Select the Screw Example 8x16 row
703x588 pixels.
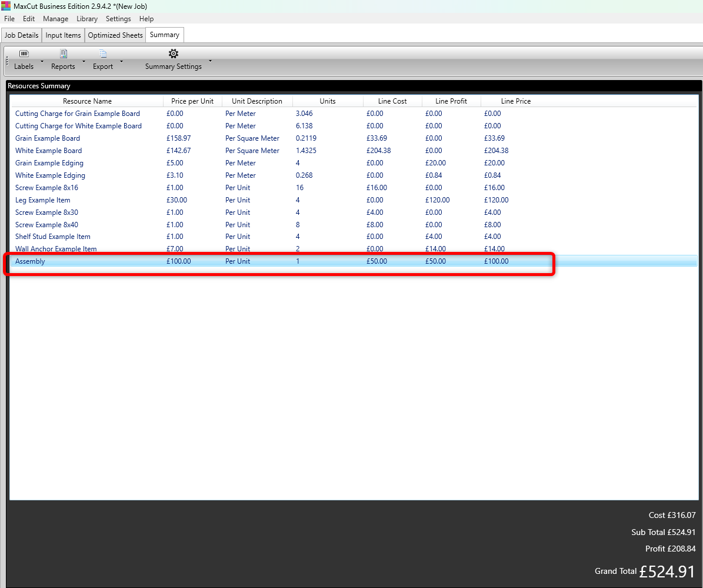tap(354, 188)
